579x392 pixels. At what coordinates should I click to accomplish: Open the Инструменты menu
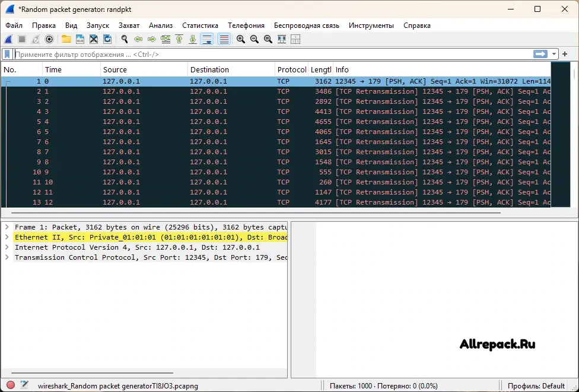(371, 26)
